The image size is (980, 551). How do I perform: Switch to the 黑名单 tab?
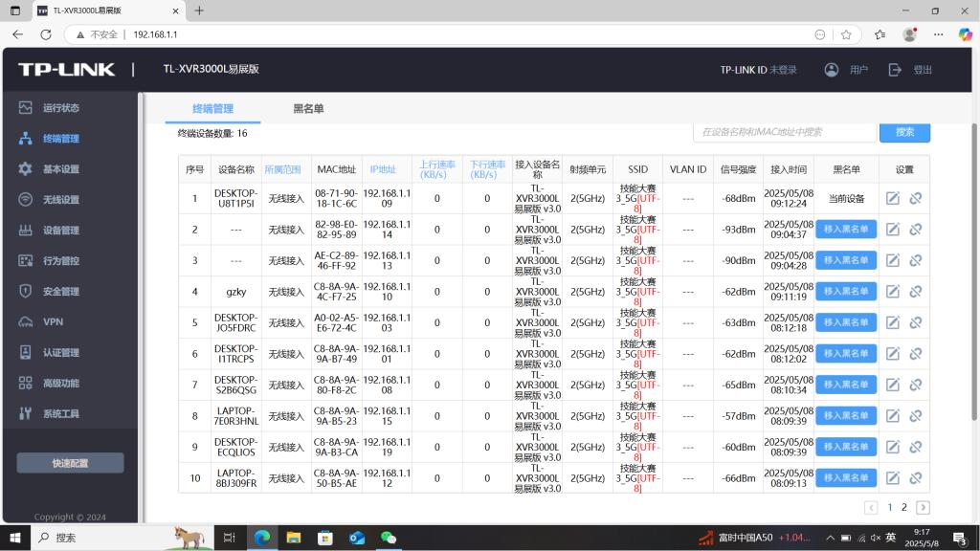308,109
